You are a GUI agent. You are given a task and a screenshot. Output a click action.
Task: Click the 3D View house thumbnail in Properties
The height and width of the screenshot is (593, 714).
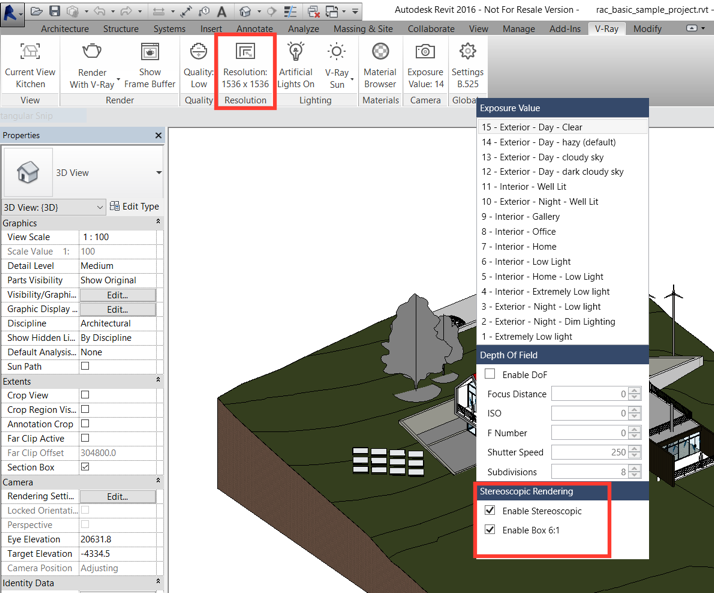(x=28, y=172)
